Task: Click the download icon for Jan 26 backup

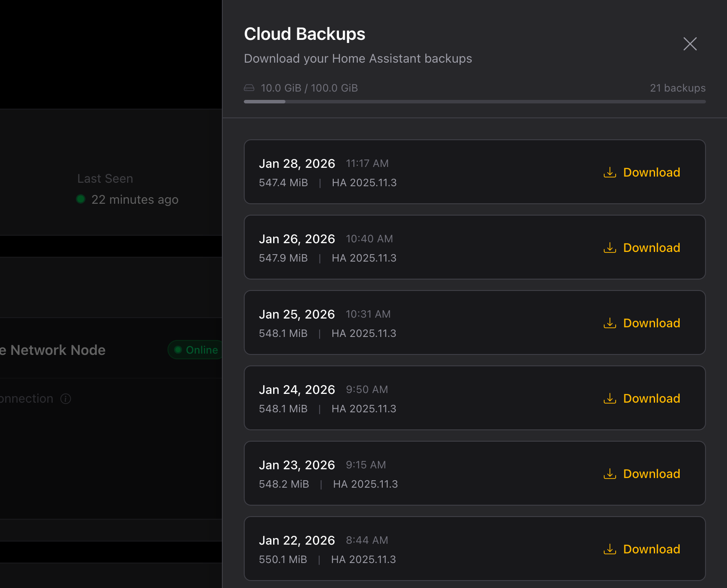Action: (x=610, y=248)
